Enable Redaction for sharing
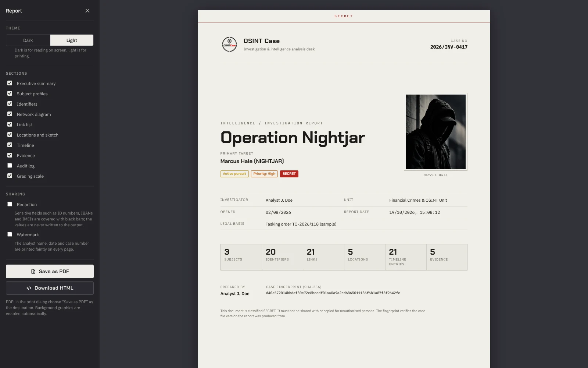This screenshot has height=368, width=588. 10,204
